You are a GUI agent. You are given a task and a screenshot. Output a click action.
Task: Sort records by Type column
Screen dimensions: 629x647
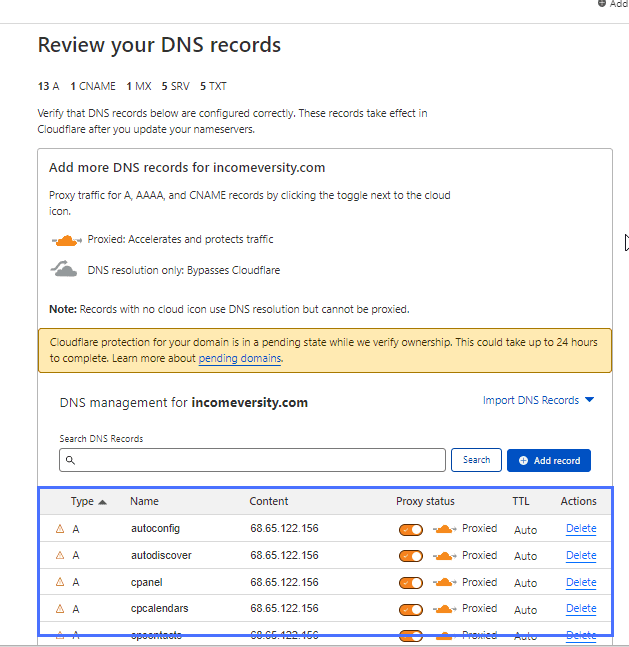pyautogui.click(x=88, y=501)
